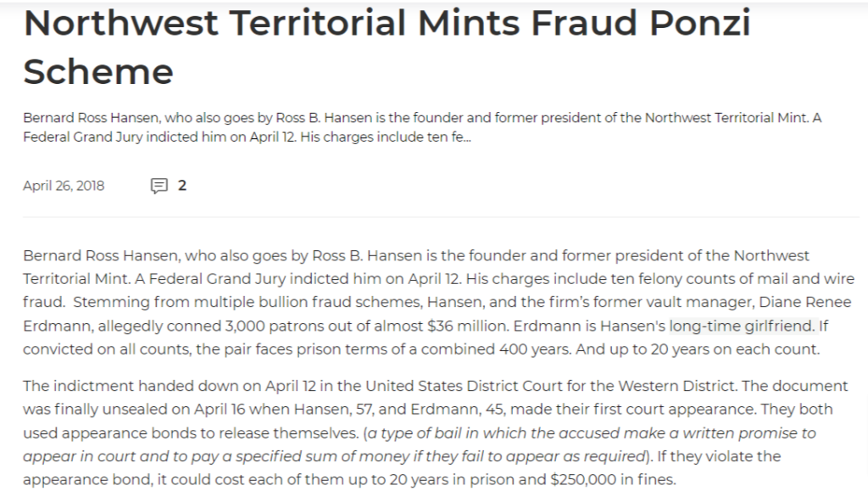Click the italic bail definition text
This screenshot has width=868, height=491.
coord(420,444)
